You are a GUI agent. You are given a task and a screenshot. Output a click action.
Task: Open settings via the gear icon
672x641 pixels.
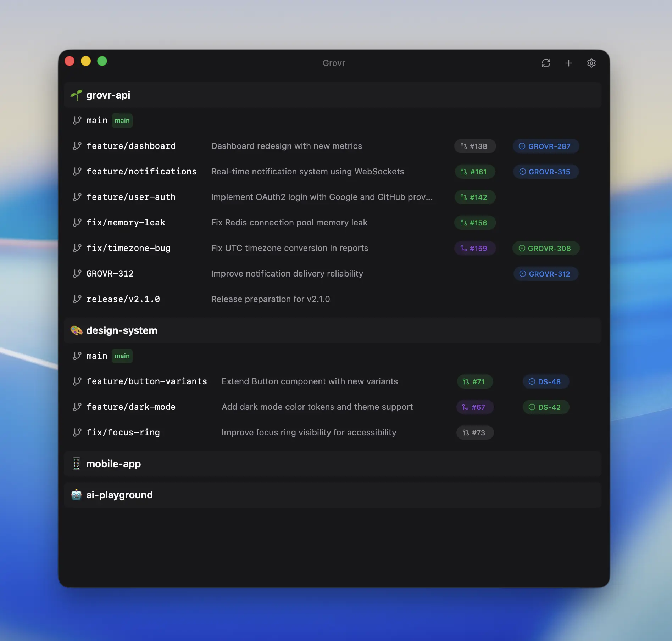coord(591,63)
